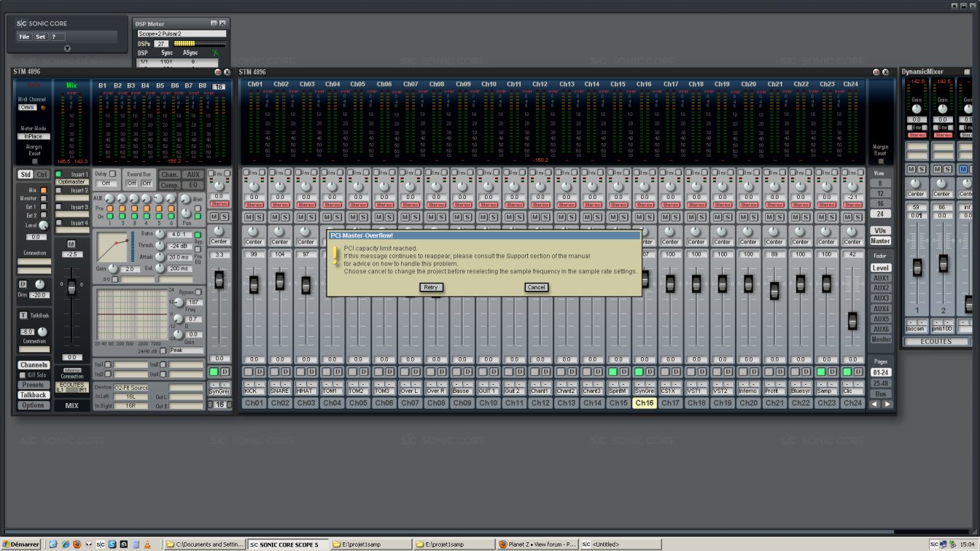Open the In Right 16R selector
The image size is (980, 551).
point(131,405)
